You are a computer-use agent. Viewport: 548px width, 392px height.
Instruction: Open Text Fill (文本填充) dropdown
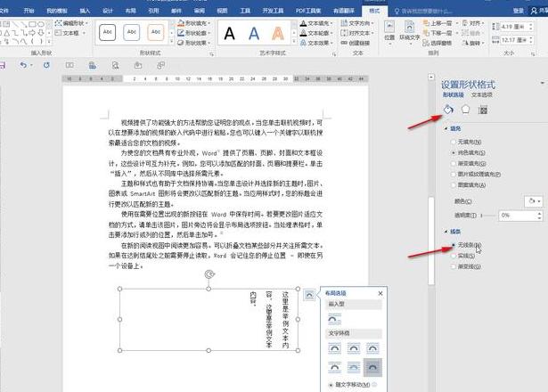pos(316,23)
